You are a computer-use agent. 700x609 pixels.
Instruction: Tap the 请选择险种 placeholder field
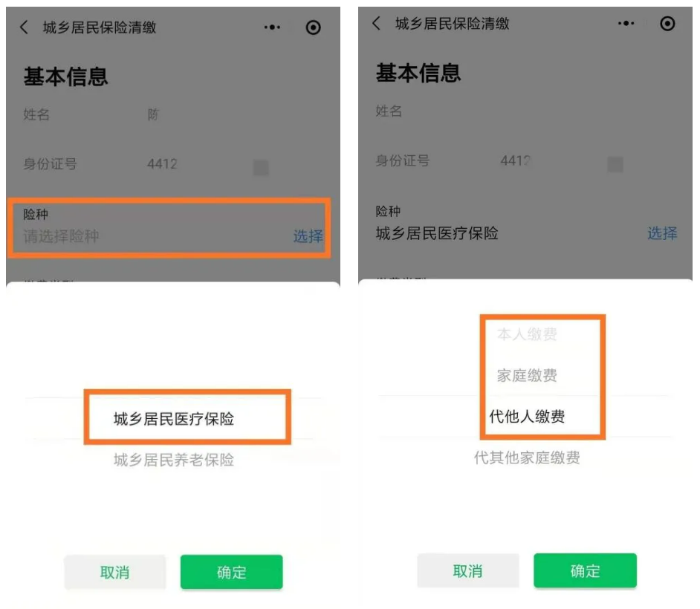tap(61, 236)
